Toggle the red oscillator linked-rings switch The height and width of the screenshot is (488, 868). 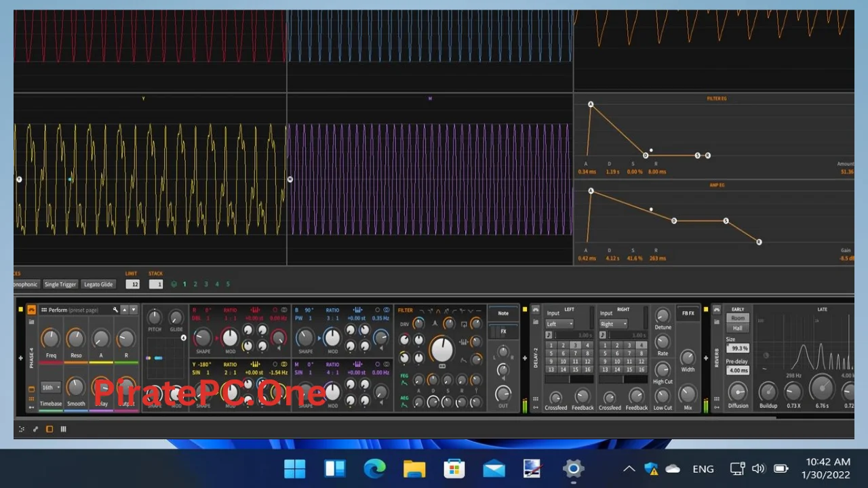[x=283, y=310]
